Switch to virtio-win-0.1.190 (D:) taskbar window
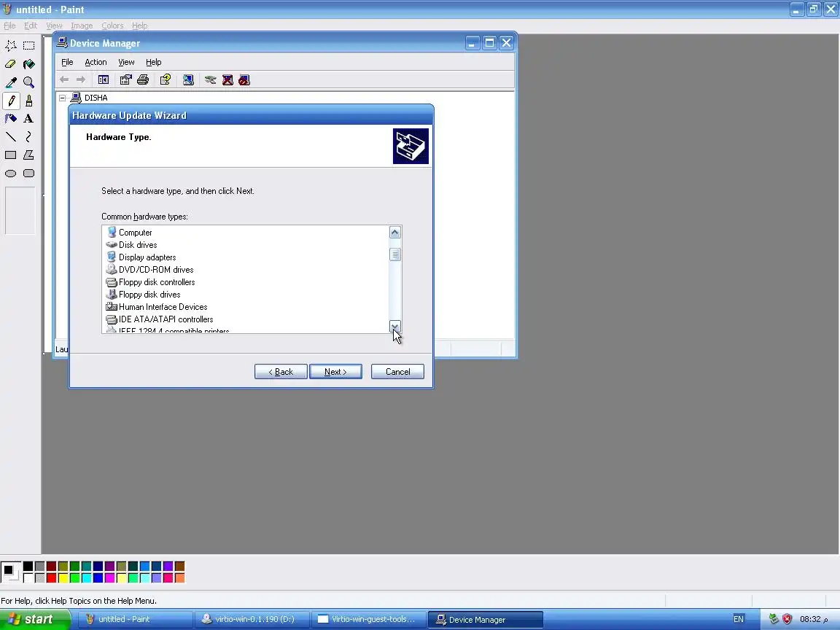The image size is (840, 630). (252, 619)
